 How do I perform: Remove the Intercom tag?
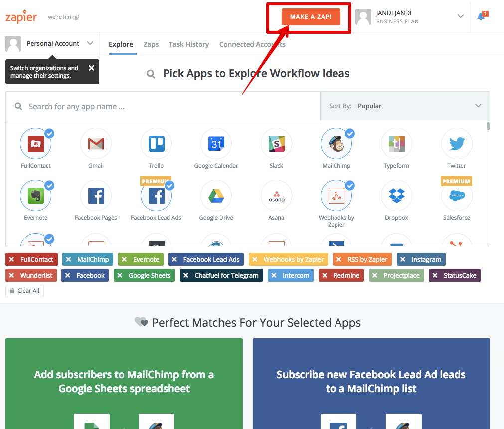[x=274, y=275]
